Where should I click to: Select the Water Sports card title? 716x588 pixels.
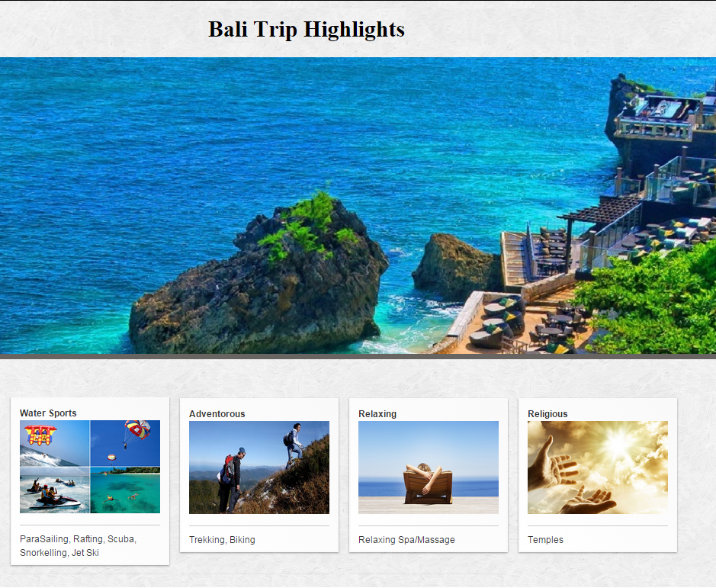point(48,413)
